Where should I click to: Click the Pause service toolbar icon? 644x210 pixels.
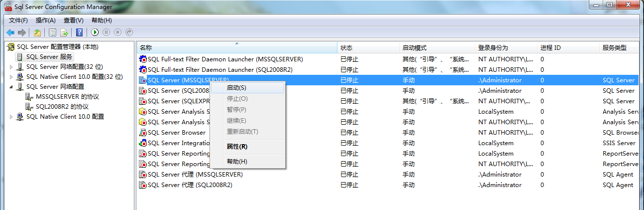pos(106,32)
